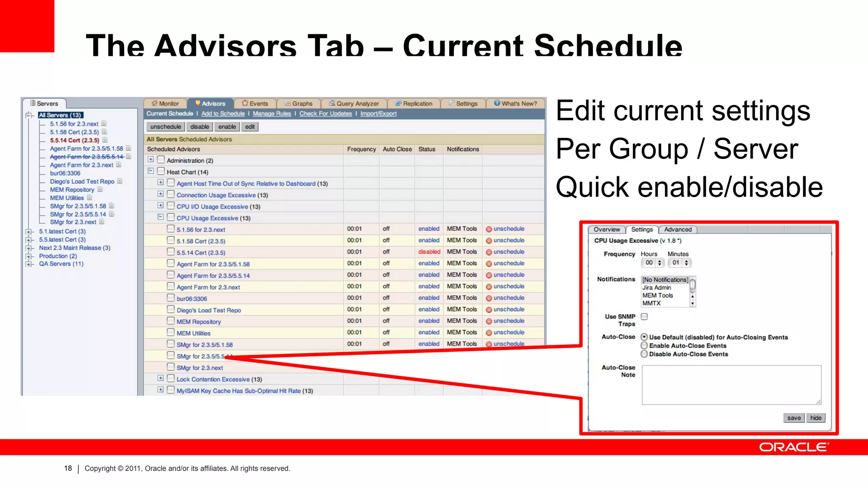Open the Query Analyzer tab
Image resolution: width=868 pixels, height=488 pixels.
[x=354, y=103]
